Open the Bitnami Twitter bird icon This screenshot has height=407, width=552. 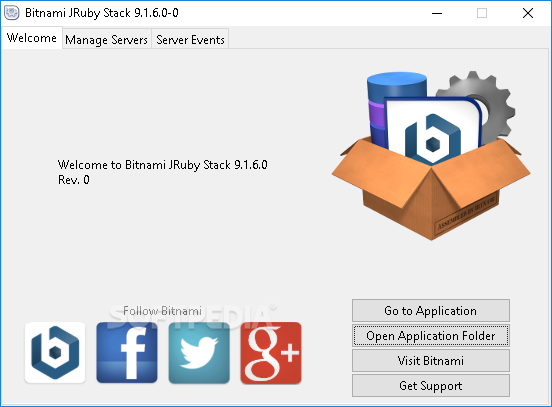199,352
